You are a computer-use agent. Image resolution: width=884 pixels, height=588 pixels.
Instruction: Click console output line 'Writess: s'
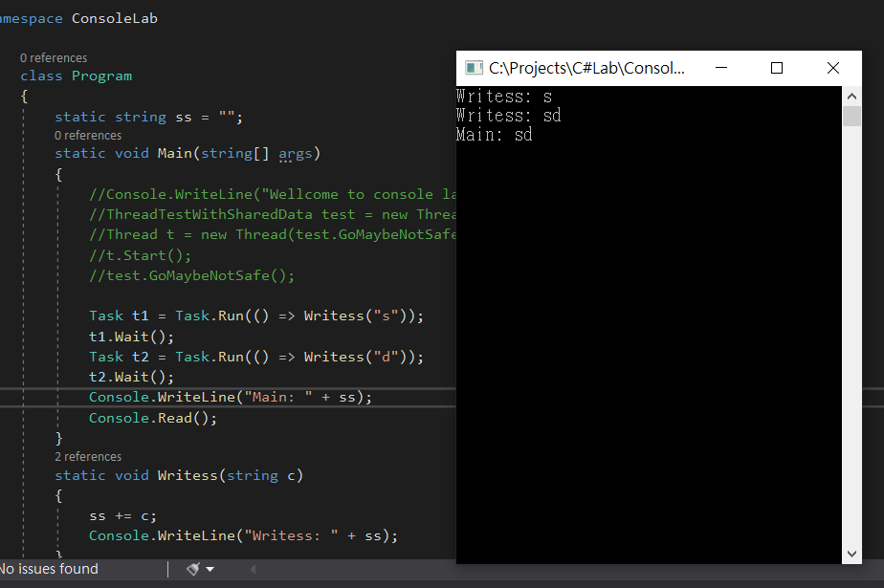(x=504, y=97)
